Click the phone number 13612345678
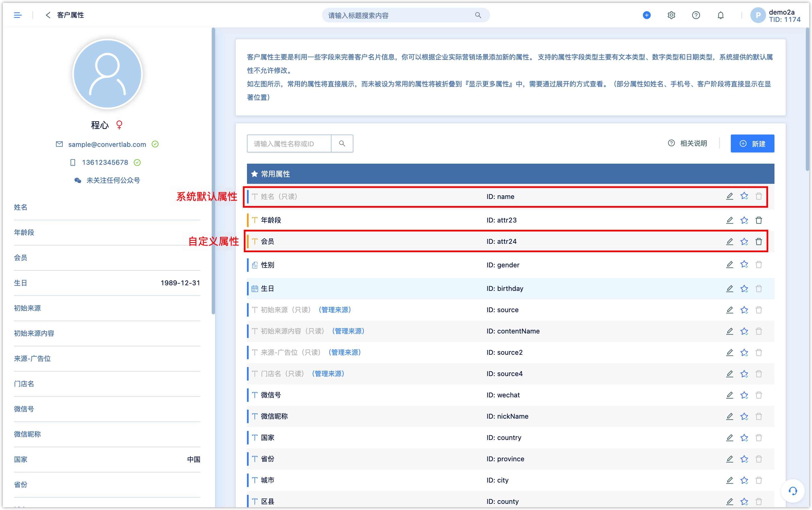This screenshot has width=812, height=510. click(x=105, y=163)
